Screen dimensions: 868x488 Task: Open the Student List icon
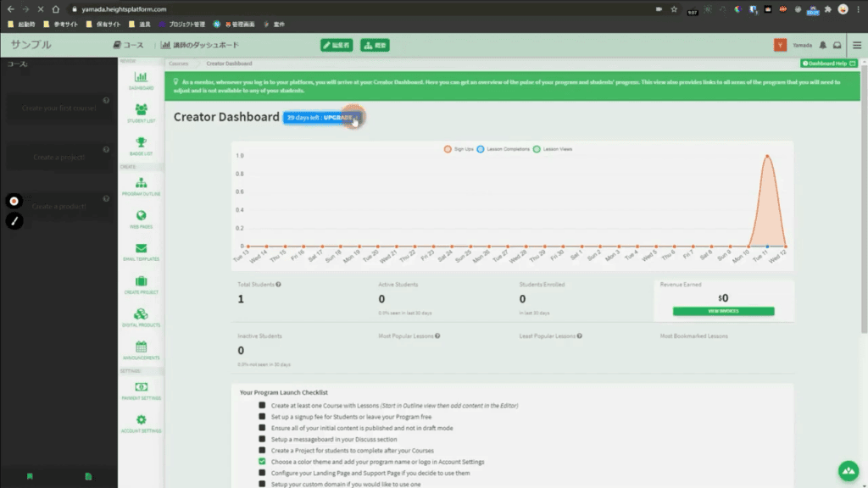(x=141, y=113)
